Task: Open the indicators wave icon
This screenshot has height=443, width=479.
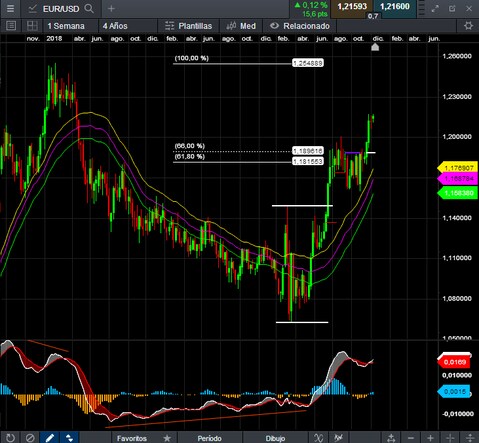Action: pyautogui.click(x=319, y=438)
